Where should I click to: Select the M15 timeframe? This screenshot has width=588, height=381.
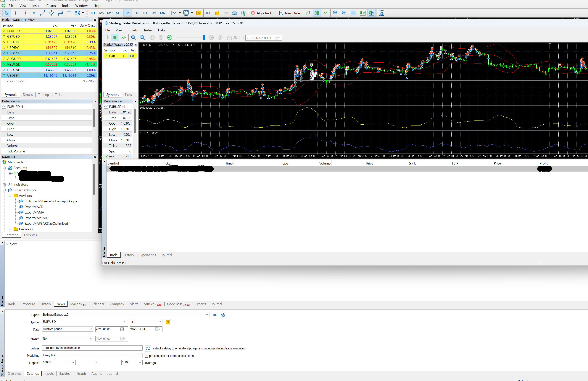[x=110, y=13]
